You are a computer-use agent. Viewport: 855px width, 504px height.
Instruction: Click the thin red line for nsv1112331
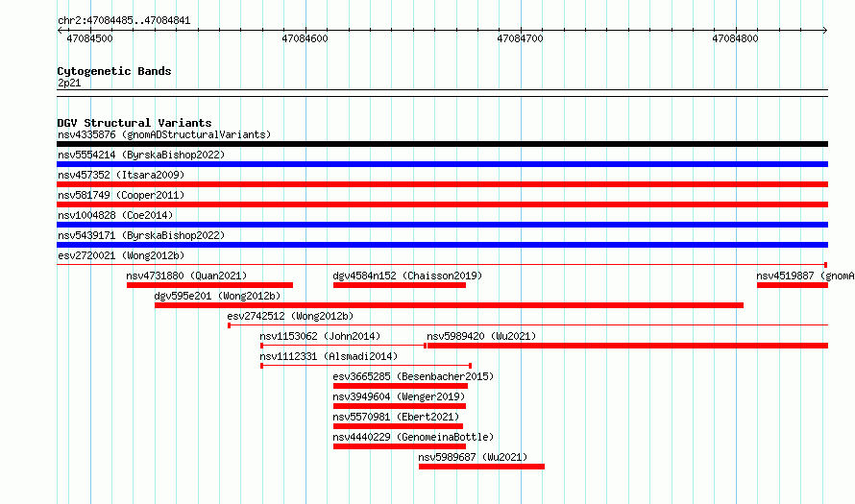coord(366,366)
